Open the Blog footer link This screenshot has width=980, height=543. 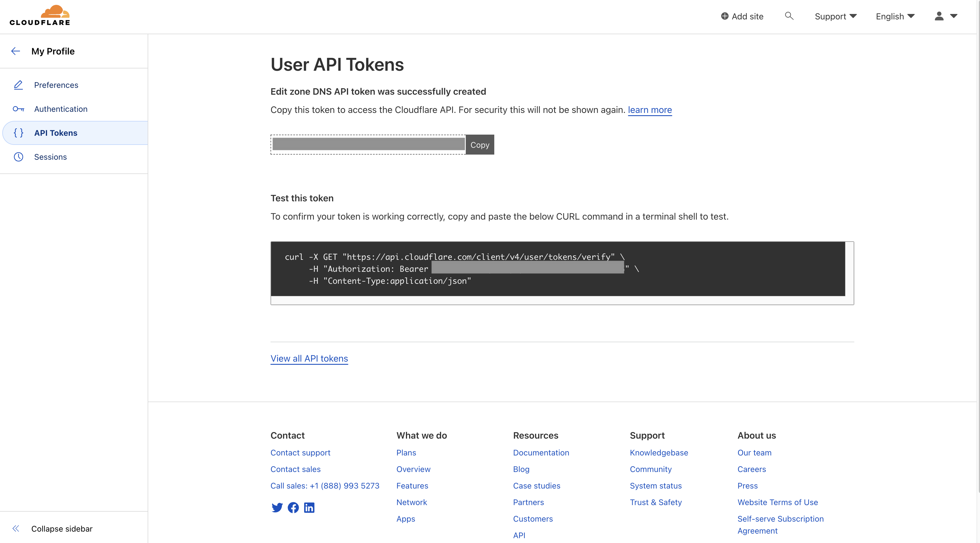521,469
